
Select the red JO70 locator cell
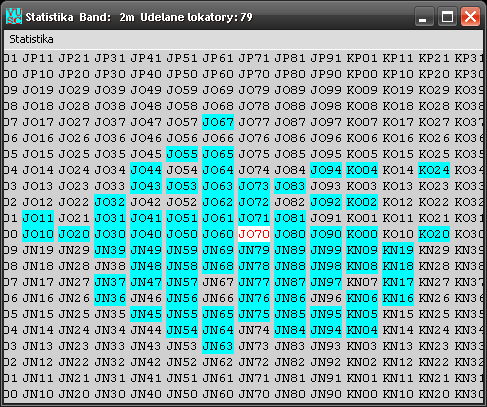pos(254,234)
